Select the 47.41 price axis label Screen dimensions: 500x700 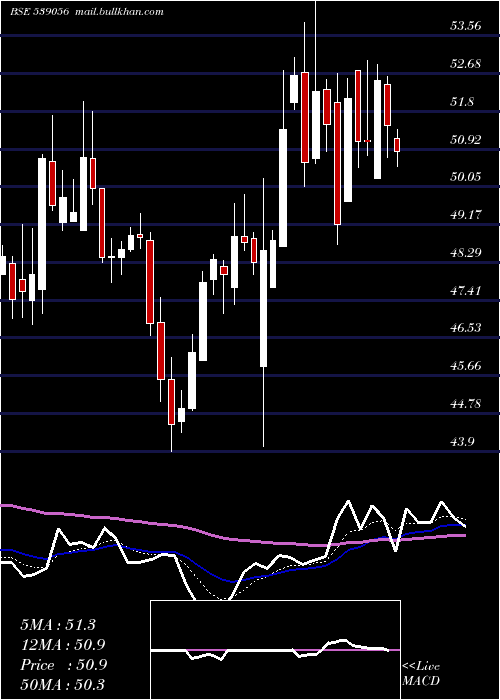point(465,291)
